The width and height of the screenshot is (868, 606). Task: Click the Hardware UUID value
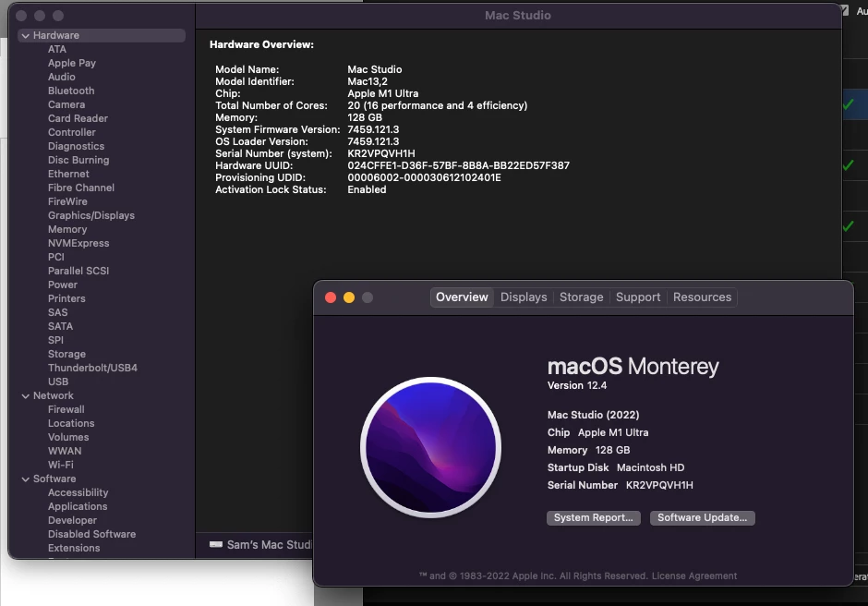[458, 165]
